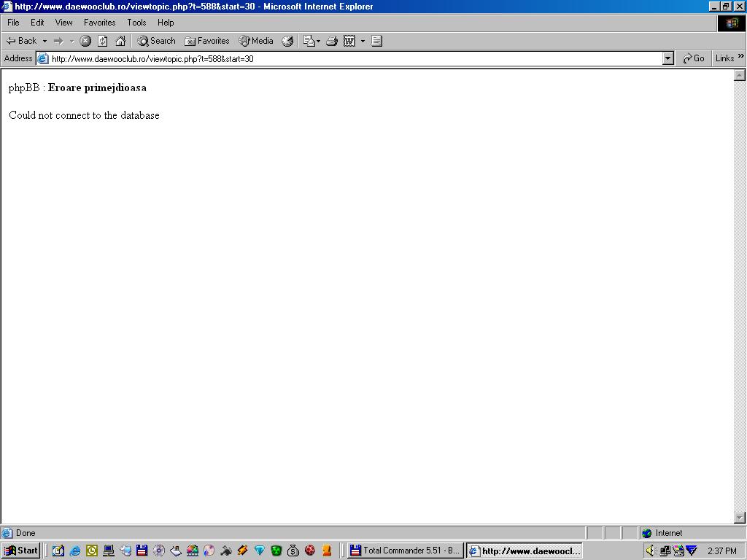Click the volume speaker tray icon
This screenshot has width=747, height=560.
(x=650, y=551)
